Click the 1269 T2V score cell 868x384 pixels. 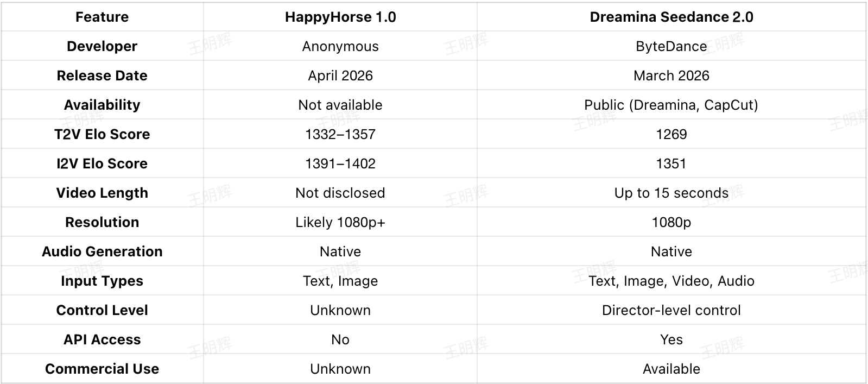click(671, 134)
